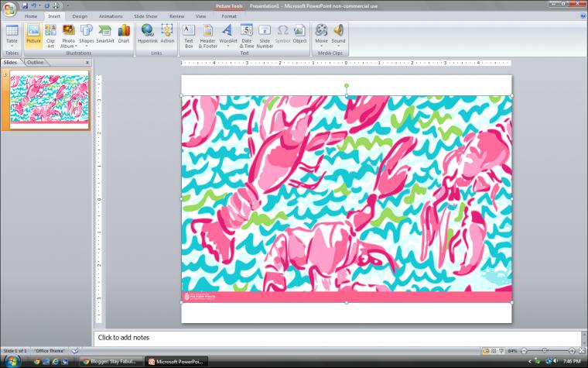Zoom in using the plus button
This screenshot has height=368, width=588.
(x=572, y=351)
